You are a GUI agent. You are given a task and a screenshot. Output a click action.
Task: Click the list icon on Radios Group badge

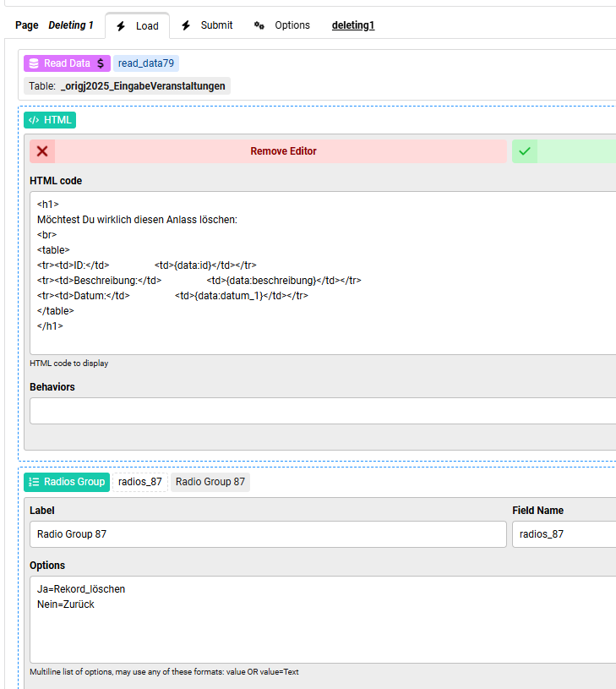(x=34, y=482)
